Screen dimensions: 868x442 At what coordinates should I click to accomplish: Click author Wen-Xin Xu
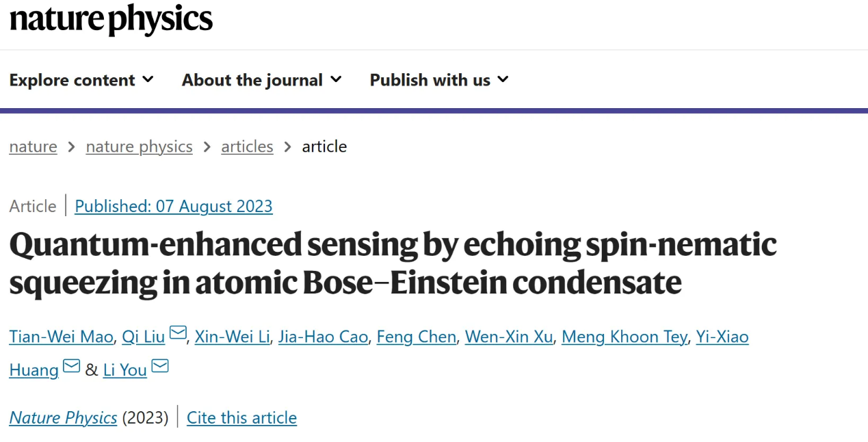509,337
